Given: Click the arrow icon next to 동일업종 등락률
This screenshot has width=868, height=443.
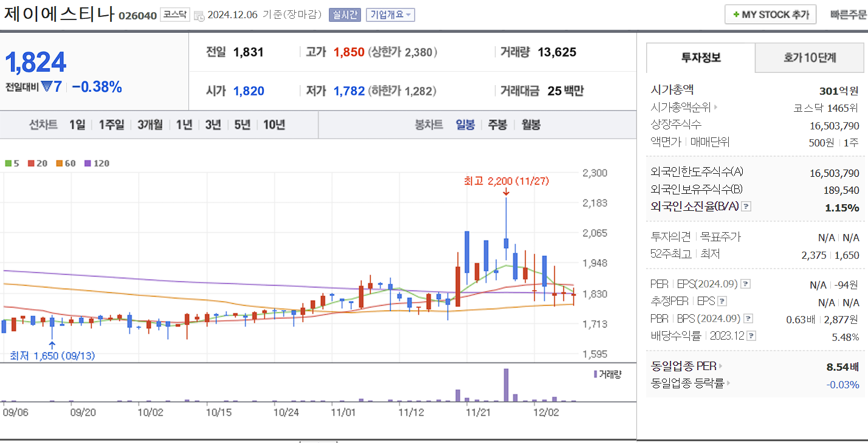Looking at the screenshot, I should pyautogui.click(x=728, y=383).
